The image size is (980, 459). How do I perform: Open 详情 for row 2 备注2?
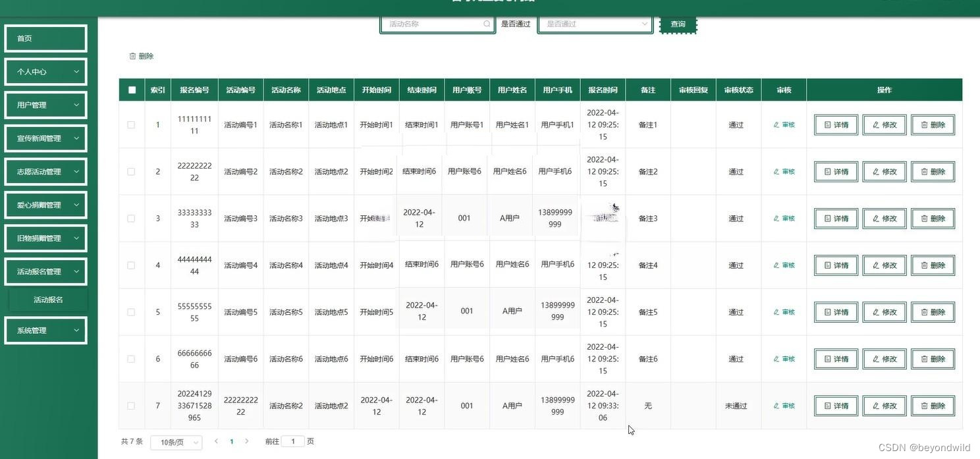pyautogui.click(x=836, y=171)
